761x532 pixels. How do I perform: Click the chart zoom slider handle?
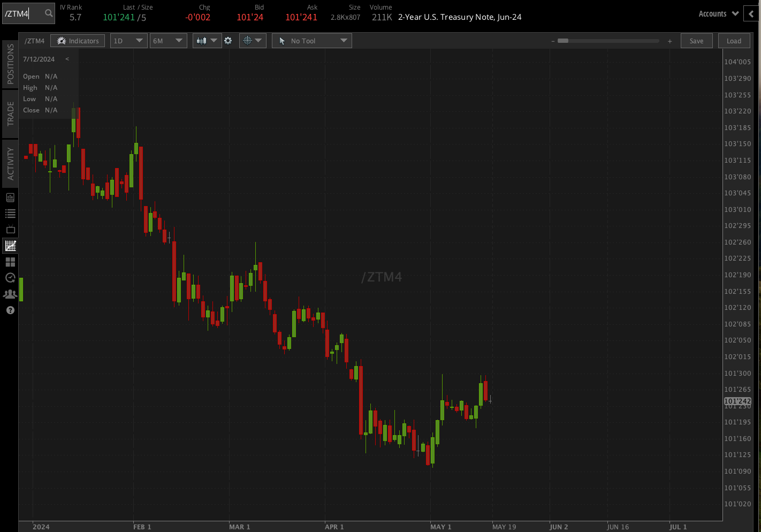[x=563, y=41]
